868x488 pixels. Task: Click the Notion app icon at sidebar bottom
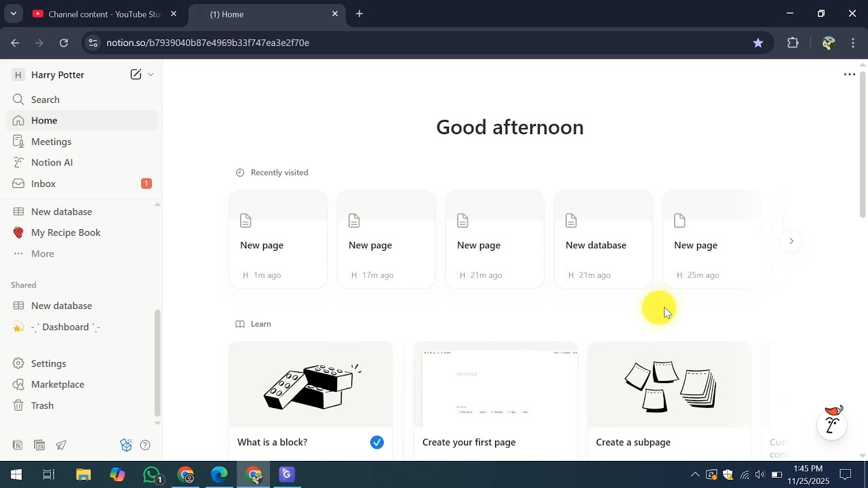(x=18, y=445)
